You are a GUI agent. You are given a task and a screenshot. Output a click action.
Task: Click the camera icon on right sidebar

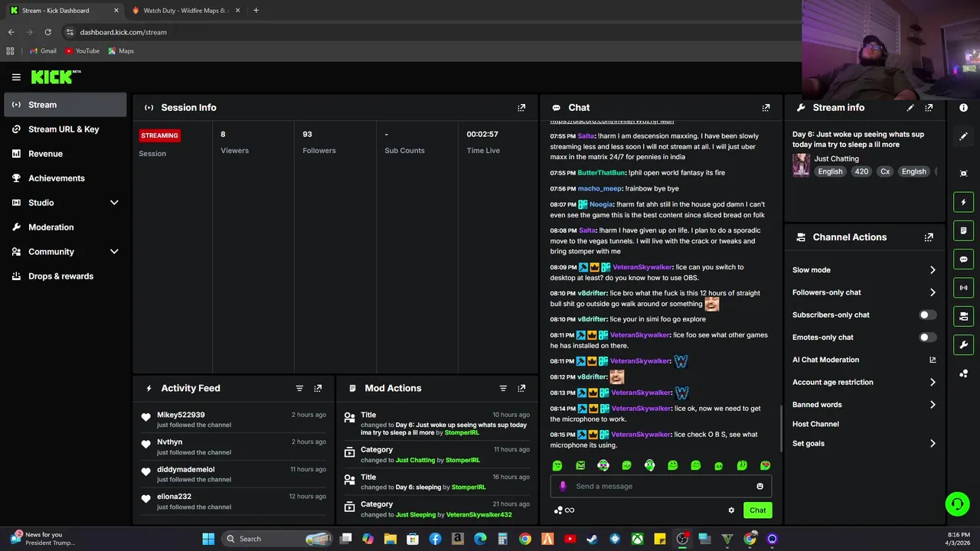[x=963, y=316]
